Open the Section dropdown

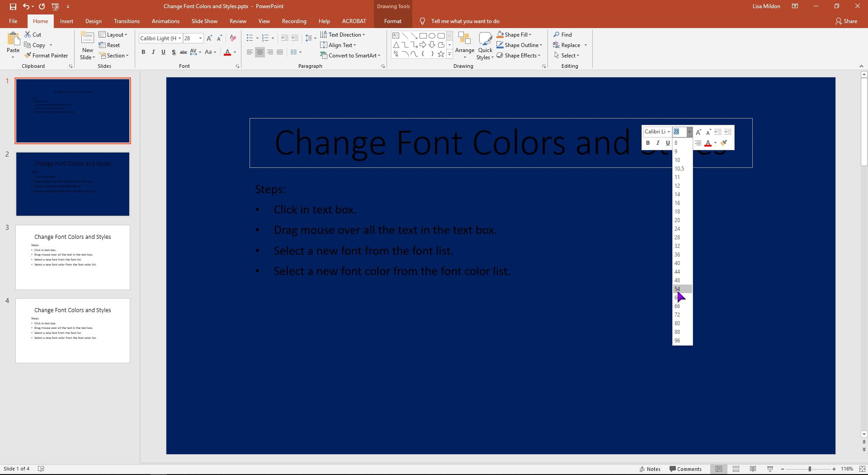[x=114, y=55]
